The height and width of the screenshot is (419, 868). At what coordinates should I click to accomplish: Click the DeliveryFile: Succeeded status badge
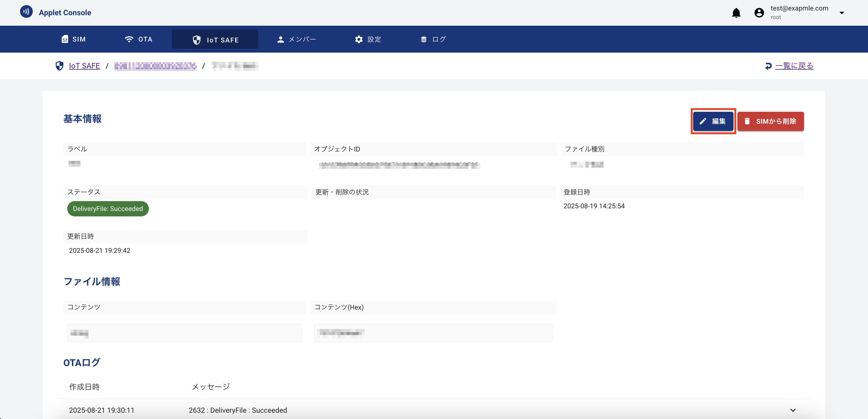[108, 209]
